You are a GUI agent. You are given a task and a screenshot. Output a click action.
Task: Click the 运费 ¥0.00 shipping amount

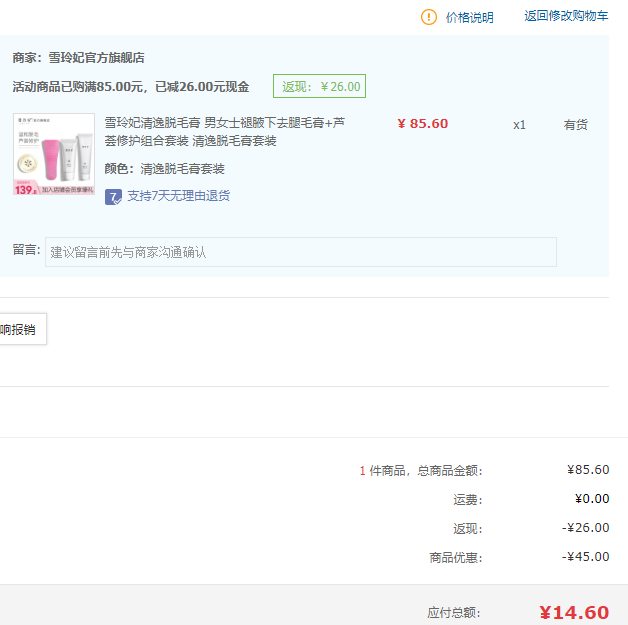(591, 499)
